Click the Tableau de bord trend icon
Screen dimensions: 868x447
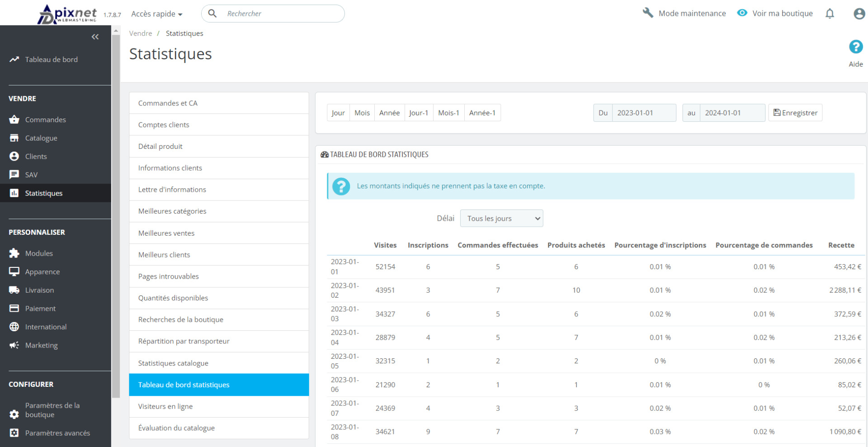click(14, 59)
